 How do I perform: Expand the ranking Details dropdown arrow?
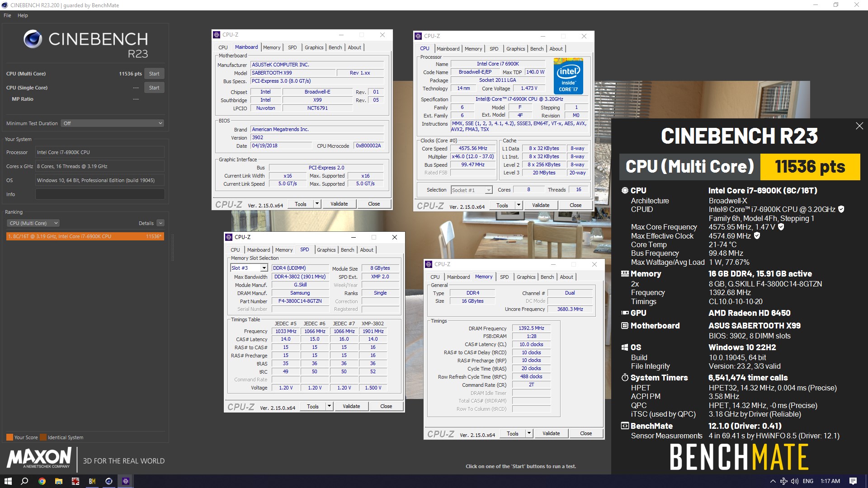(x=160, y=223)
